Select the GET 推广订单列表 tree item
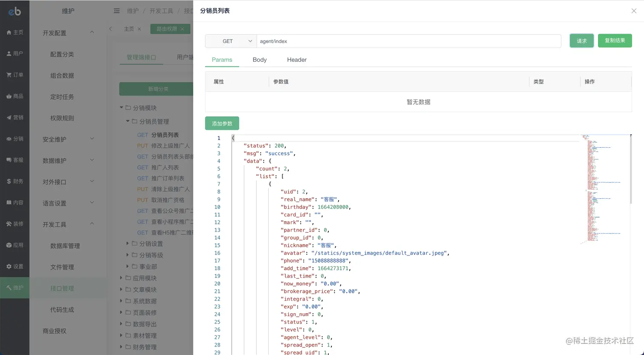The image size is (644, 355). (x=161, y=178)
